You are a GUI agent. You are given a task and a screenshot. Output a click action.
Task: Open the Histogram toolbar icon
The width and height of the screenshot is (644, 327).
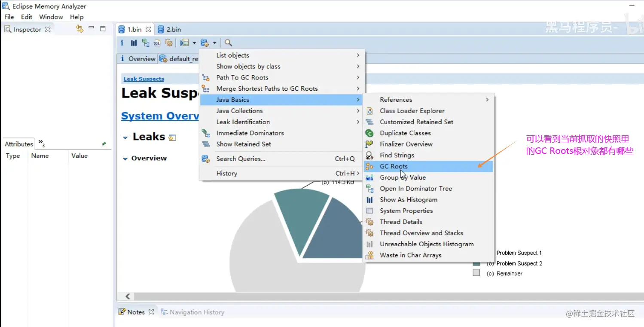[134, 43]
